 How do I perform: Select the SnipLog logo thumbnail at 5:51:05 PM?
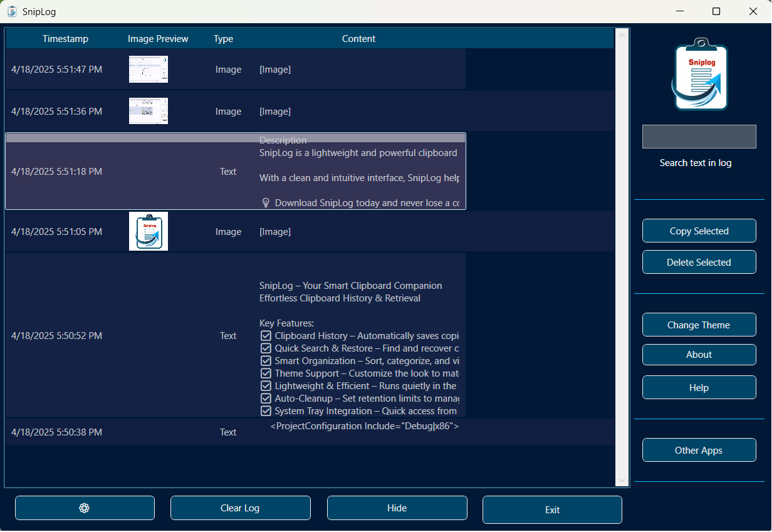pos(149,231)
